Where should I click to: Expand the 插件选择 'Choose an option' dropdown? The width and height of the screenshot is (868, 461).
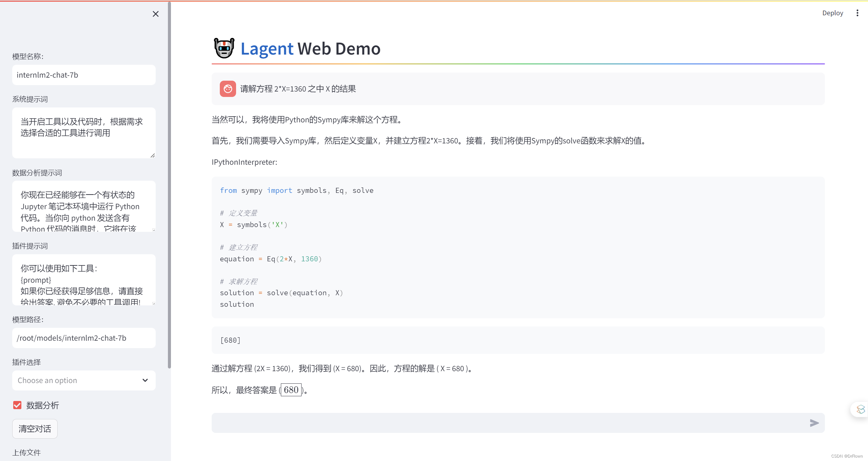[x=84, y=380]
